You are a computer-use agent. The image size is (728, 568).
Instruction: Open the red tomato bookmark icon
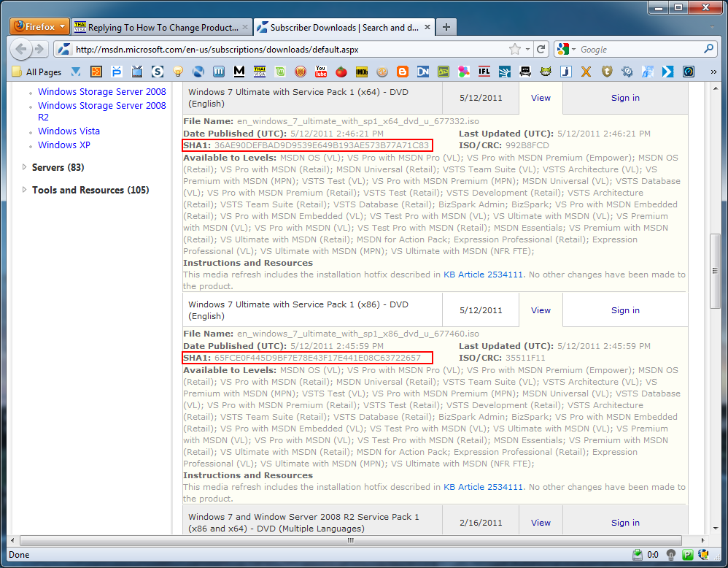click(341, 72)
